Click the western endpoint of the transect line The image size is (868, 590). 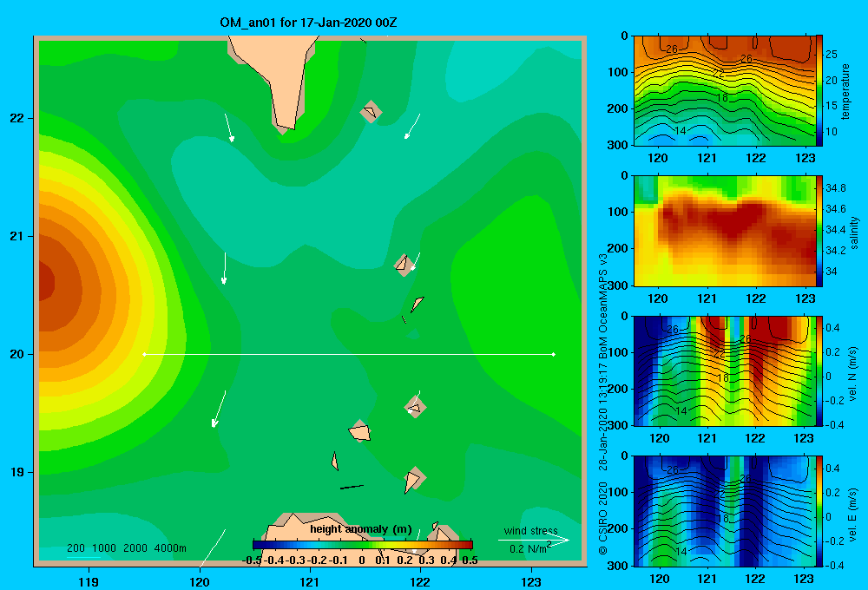coord(144,354)
